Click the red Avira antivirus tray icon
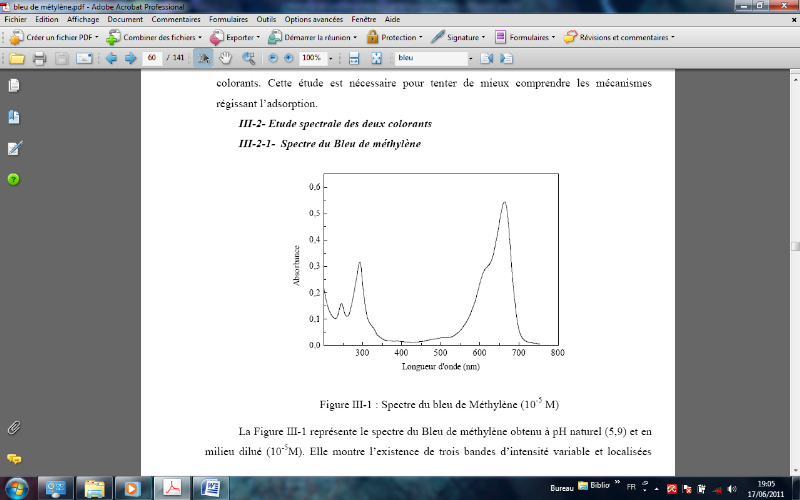Viewport: 800px width, 500px height. (x=671, y=489)
